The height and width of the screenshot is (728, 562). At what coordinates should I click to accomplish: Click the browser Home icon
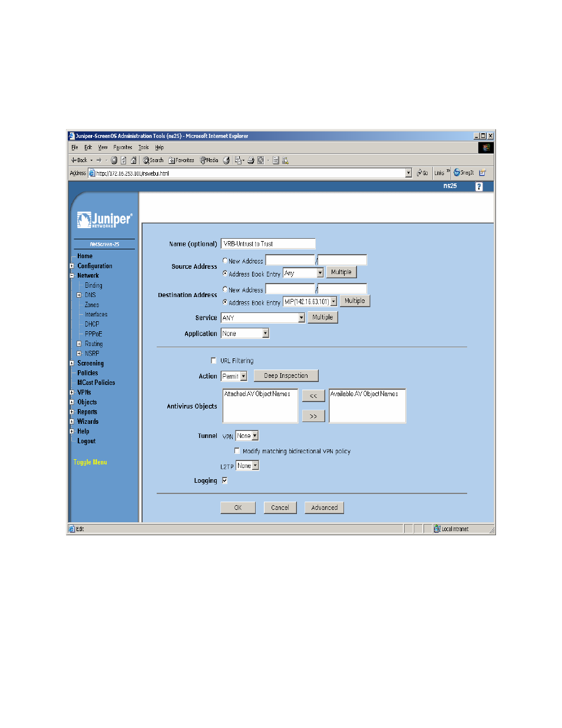click(x=133, y=160)
